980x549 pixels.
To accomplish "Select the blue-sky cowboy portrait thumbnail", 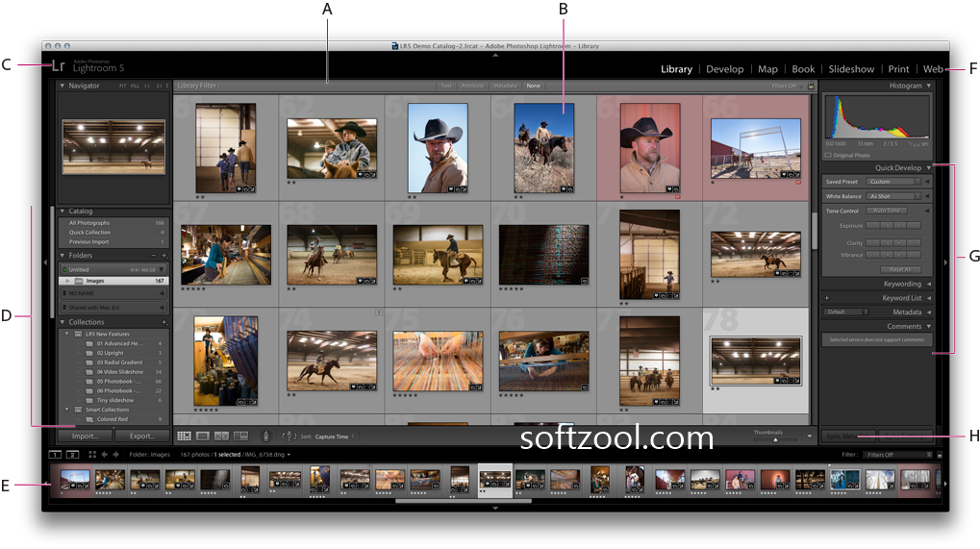I will click(438, 148).
